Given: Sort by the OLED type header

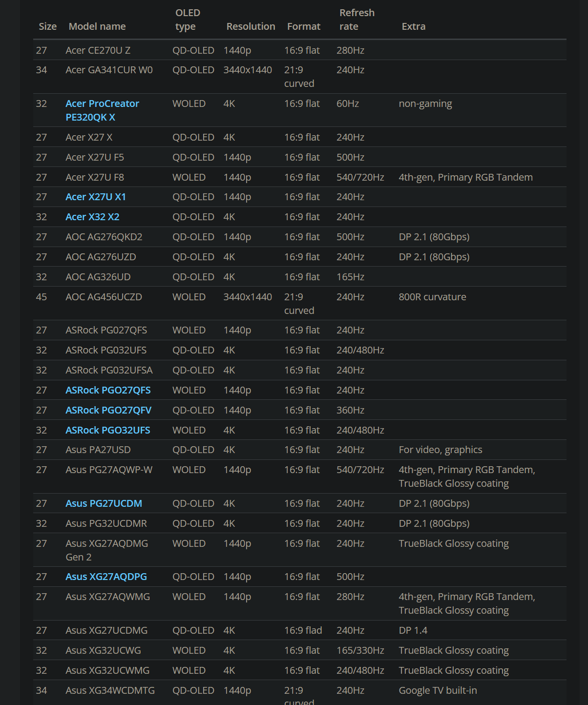Looking at the screenshot, I should tap(188, 20).
